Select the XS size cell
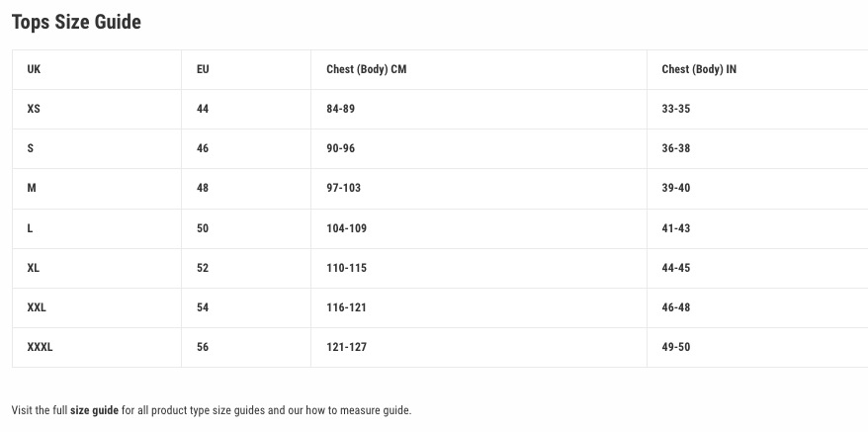The width and height of the screenshot is (868, 432). coord(34,109)
